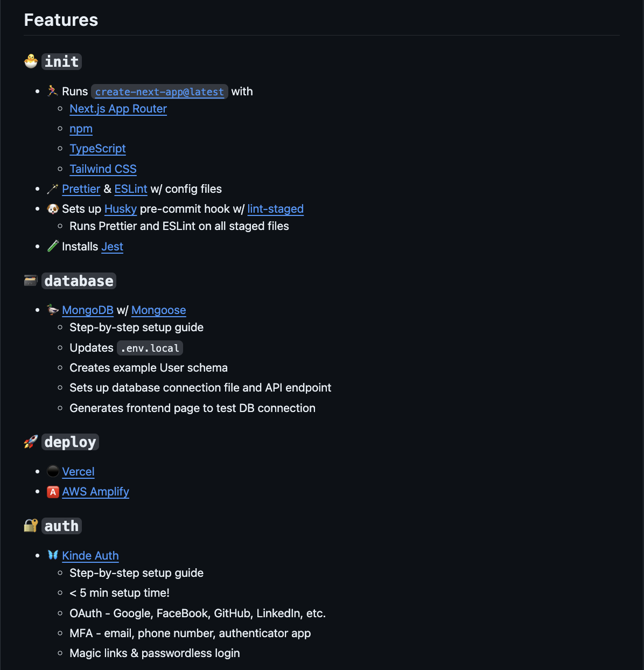Click the Features section heading

coord(61,20)
